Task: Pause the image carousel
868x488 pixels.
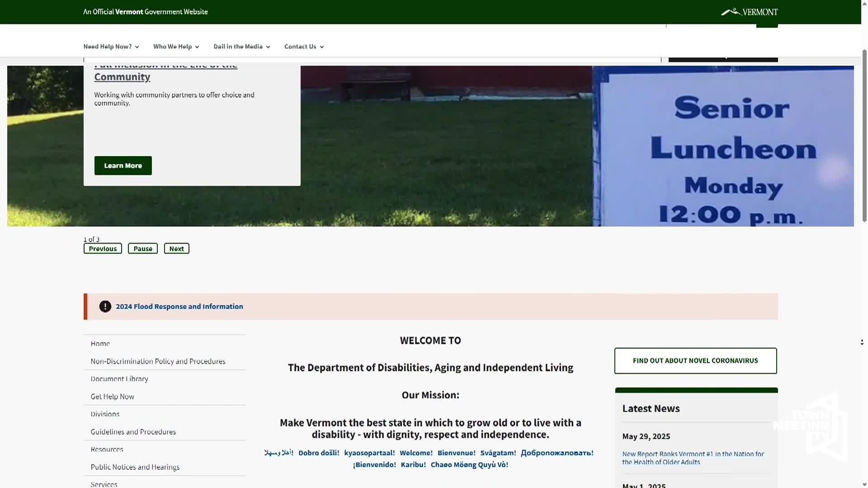Action: click(142, 248)
